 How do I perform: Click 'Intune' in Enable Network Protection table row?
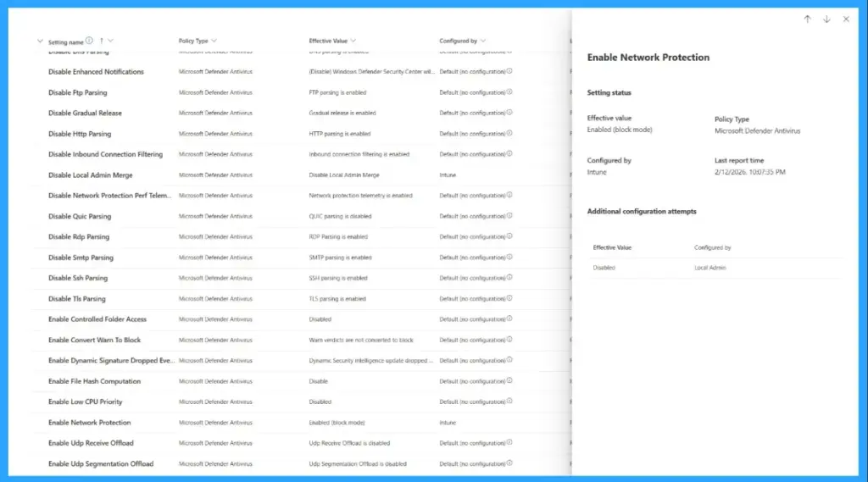tap(448, 423)
